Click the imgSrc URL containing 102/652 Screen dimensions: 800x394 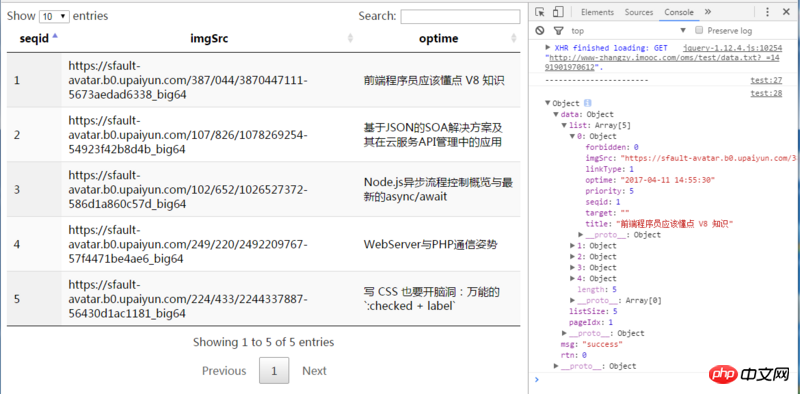tap(188, 189)
